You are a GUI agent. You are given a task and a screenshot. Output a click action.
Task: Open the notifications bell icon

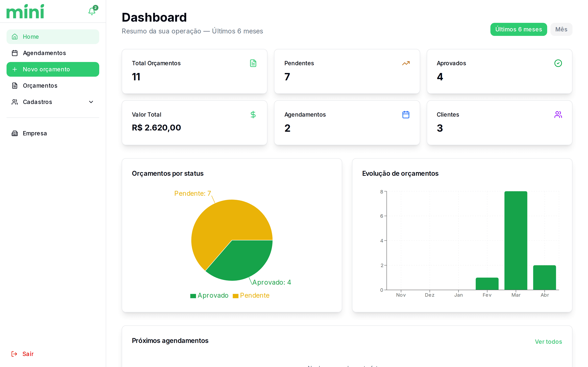tap(92, 11)
